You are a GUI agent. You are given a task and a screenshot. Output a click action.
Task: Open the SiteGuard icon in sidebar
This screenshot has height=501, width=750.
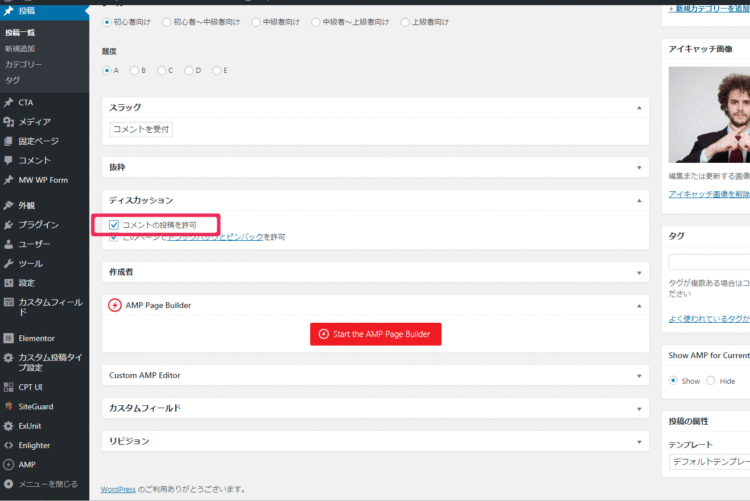coord(9,407)
